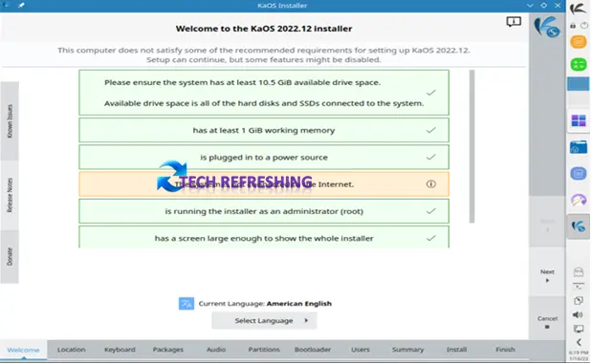Click 'has a screen large enough' requirement row
Image resolution: width=592 pixels, height=364 pixels.
pos(264,237)
